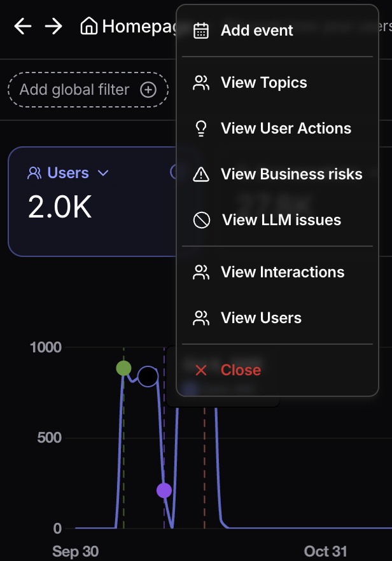Click the calendar icon beside Add event
Viewport: 392px width, 561px height.
(201, 30)
